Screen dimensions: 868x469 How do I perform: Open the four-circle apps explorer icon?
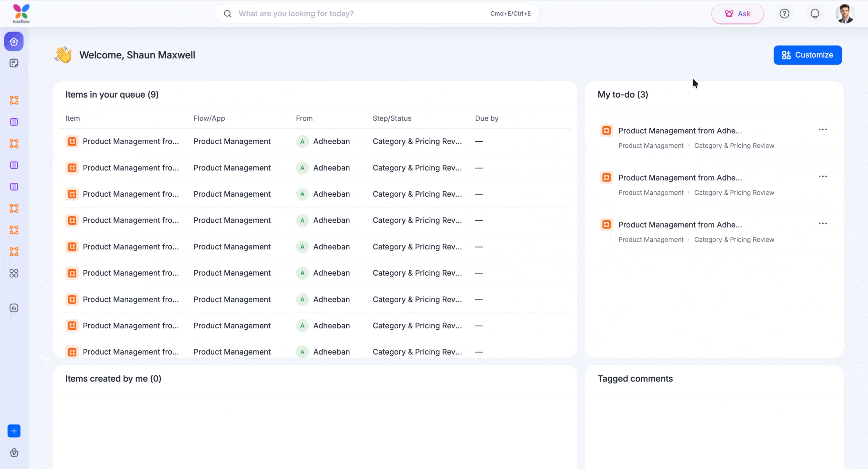coord(14,273)
